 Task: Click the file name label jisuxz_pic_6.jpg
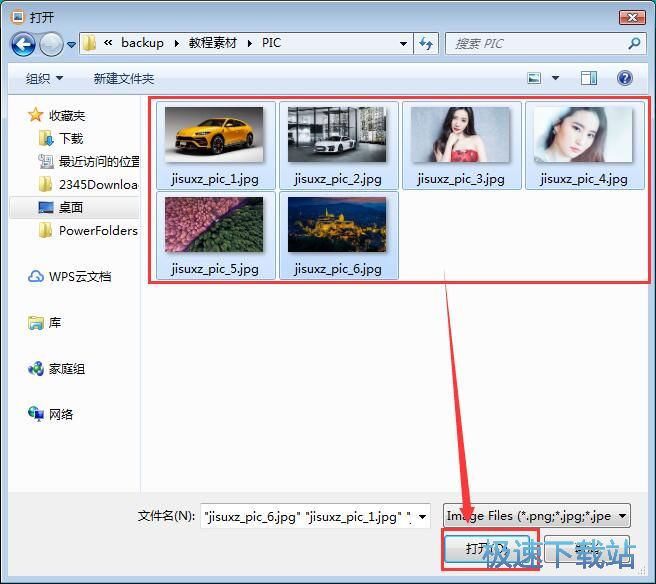338,269
